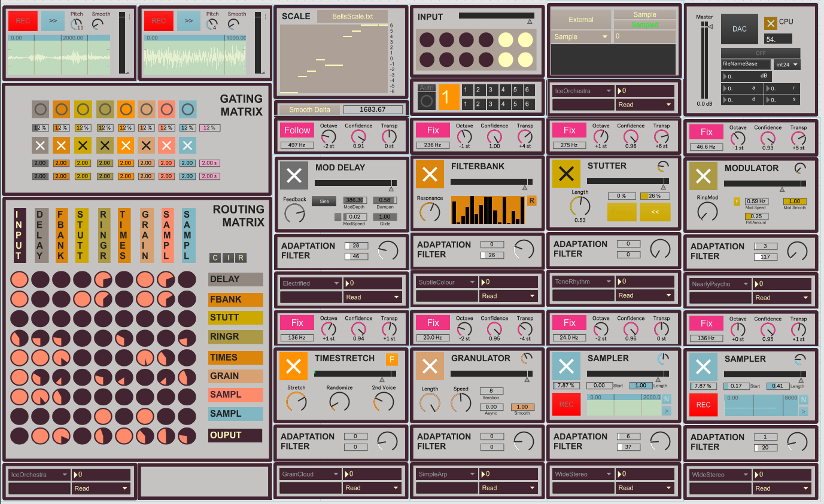The height and width of the screenshot is (504, 824).
Task: Toggle the FILTERBANK enable X button
Action: coord(430,175)
